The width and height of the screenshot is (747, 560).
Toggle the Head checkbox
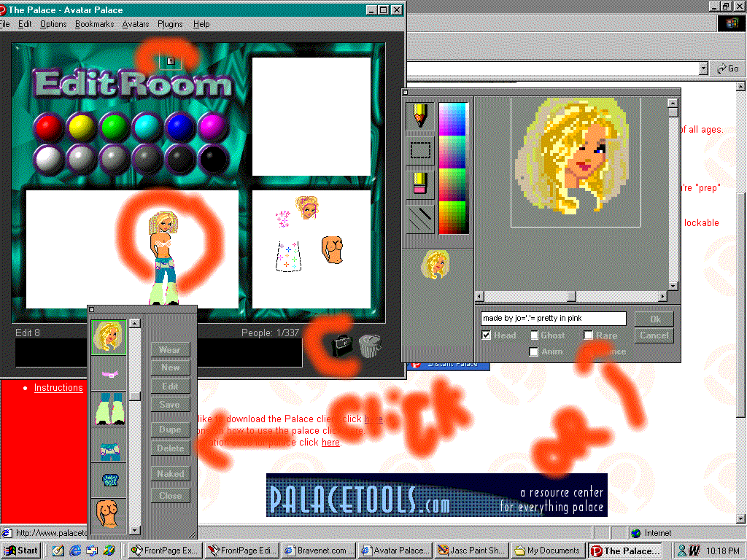point(486,335)
